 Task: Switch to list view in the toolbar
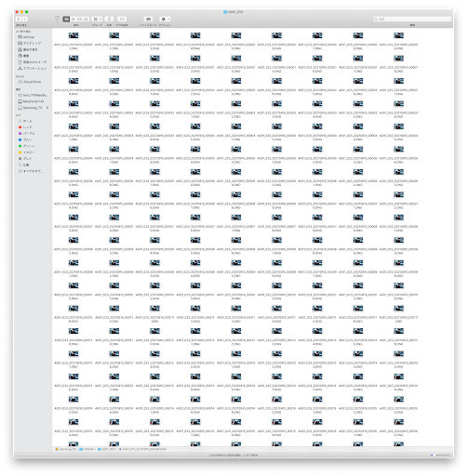[73, 20]
